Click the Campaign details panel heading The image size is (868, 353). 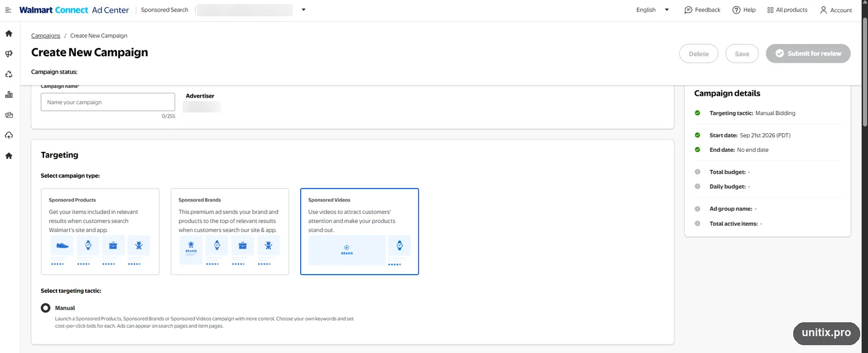(727, 93)
